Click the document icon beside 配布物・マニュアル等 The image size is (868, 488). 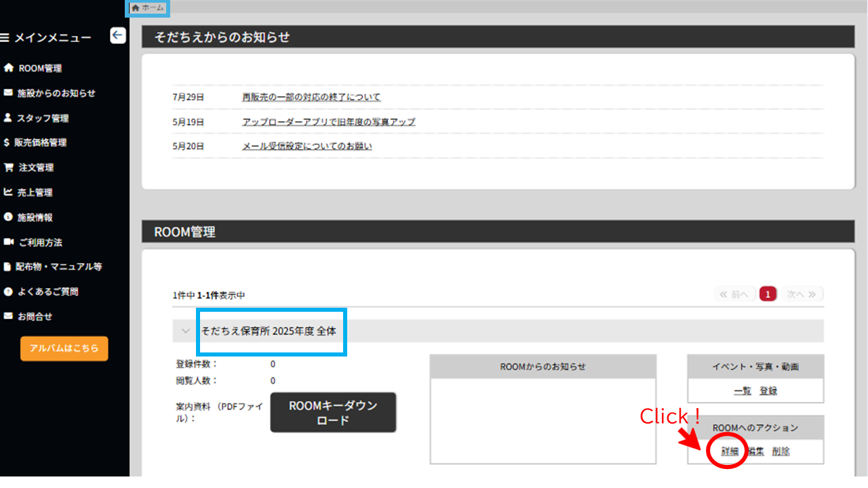click(7, 266)
